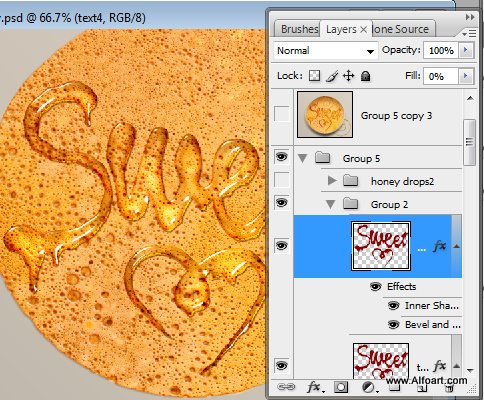Screen dimensions: 484x400
Task: Collapse the Group 2 disclosure triangle
Action: pyautogui.click(x=330, y=204)
